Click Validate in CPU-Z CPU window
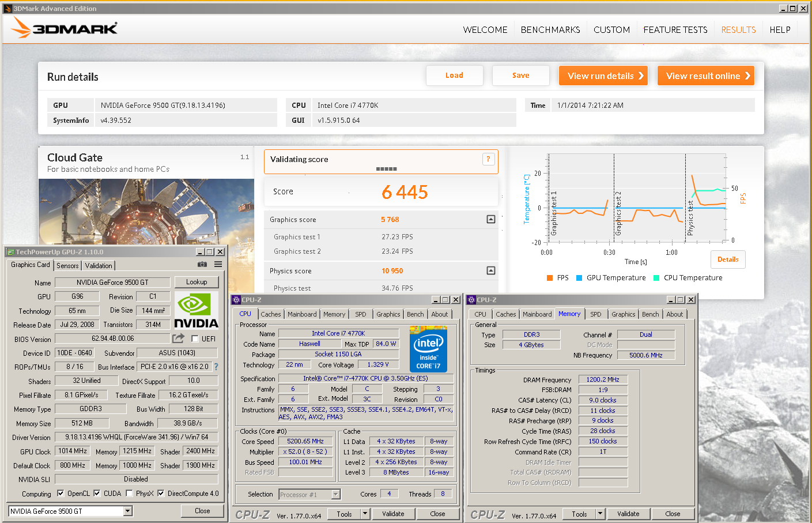Image resolution: width=812 pixels, height=523 pixels. coord(393,514)
